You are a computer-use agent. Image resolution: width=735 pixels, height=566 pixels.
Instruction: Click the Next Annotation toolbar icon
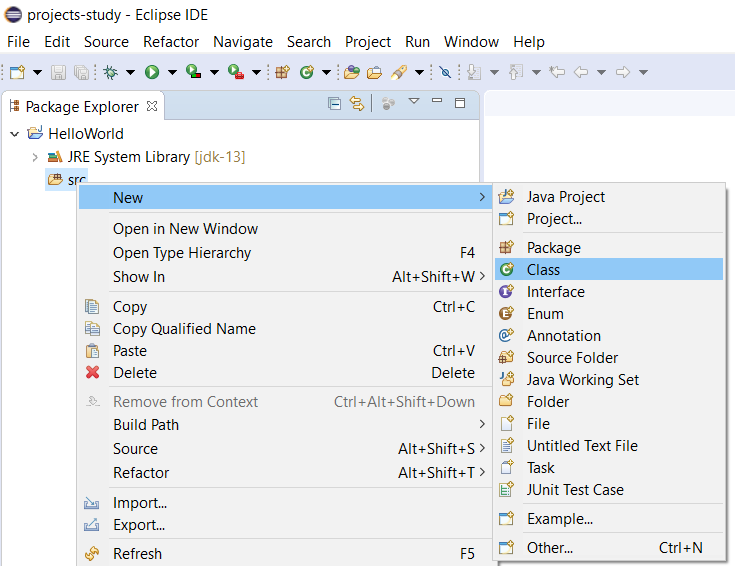click(474, 72)
